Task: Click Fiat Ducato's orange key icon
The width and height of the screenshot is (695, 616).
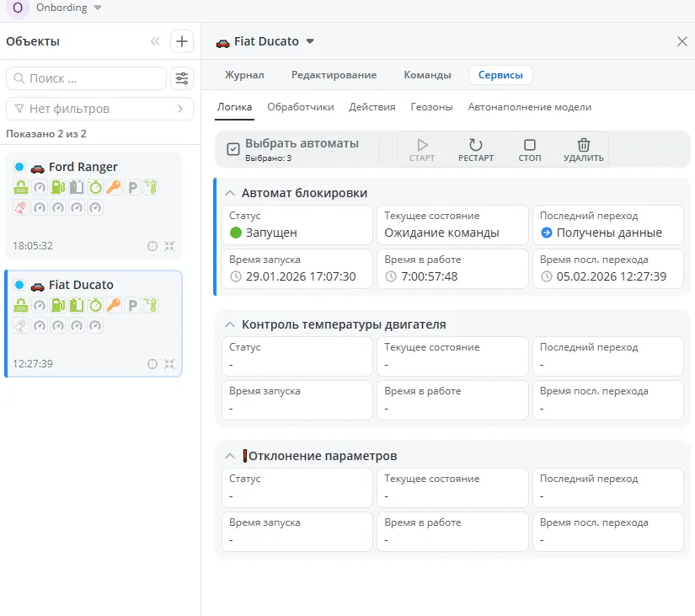Action: pos(114,305)
